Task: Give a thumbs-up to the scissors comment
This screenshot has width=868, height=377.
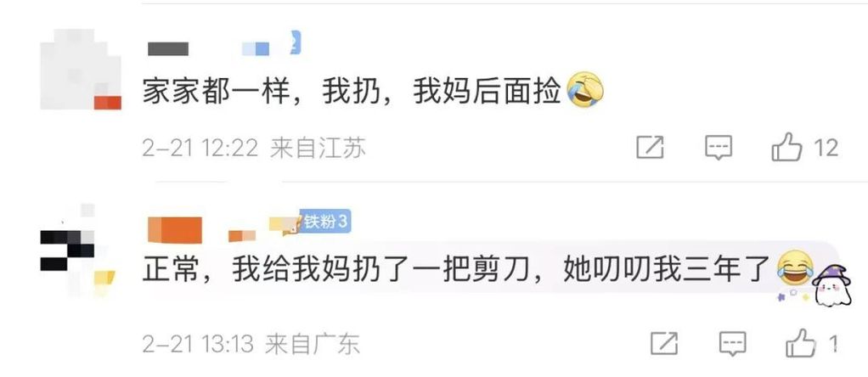Action: [x=800, y=343]
